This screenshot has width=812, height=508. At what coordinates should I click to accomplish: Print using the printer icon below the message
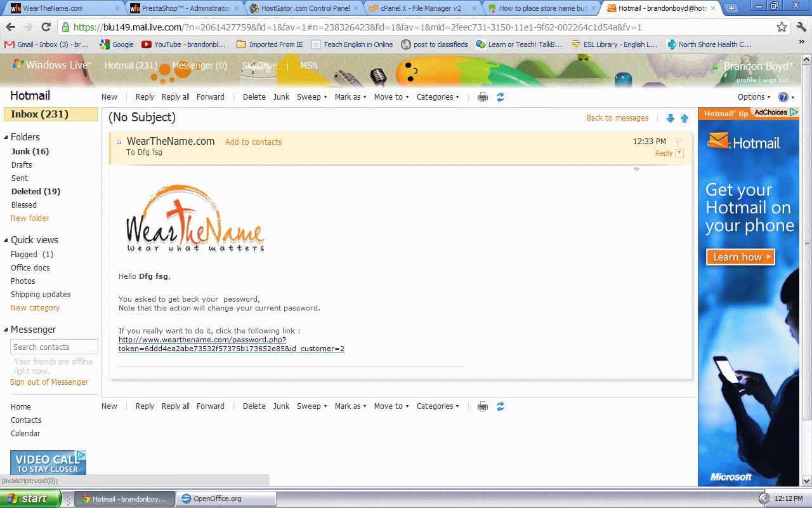(x=483, y=406)
